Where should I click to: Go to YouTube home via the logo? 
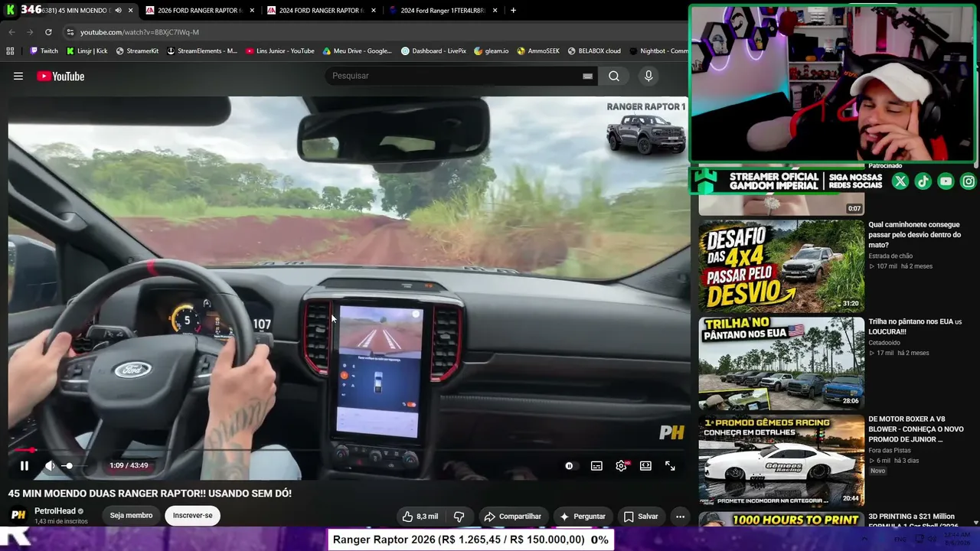pyautogui.click(x=60, y=76)
